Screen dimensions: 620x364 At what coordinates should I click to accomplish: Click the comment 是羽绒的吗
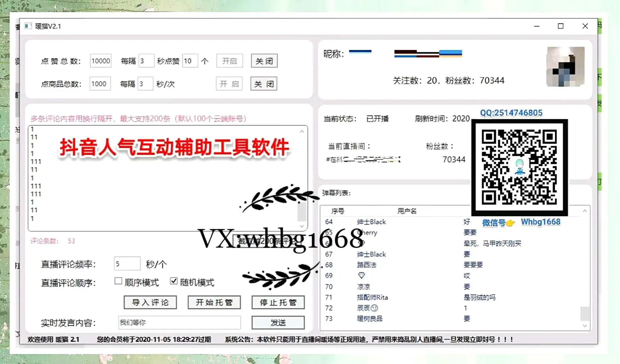479,297
